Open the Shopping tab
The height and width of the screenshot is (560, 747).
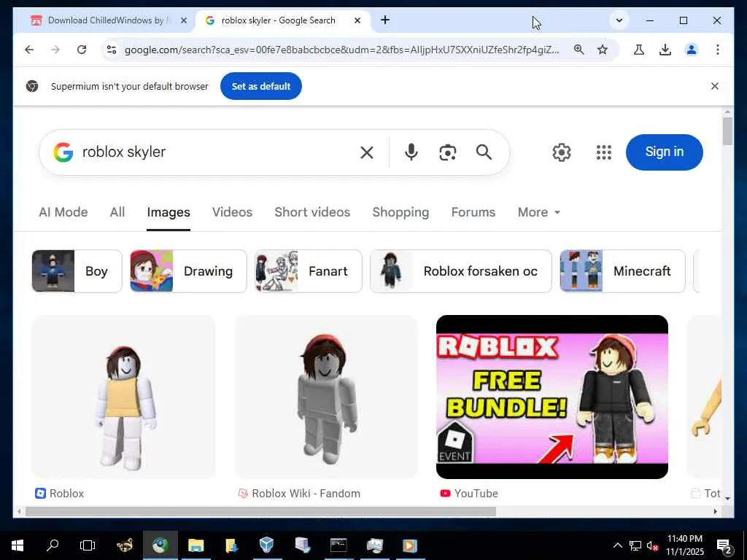point(400,212)
